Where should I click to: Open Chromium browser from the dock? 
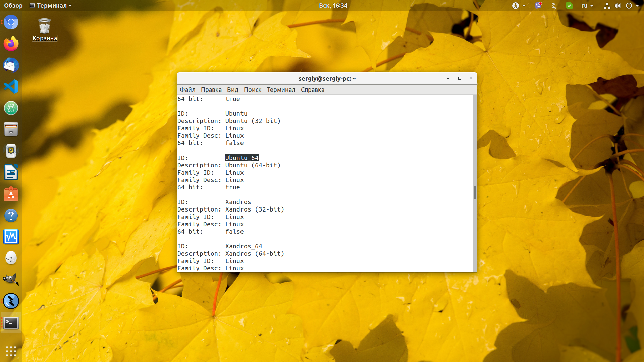tap(11, 22)
